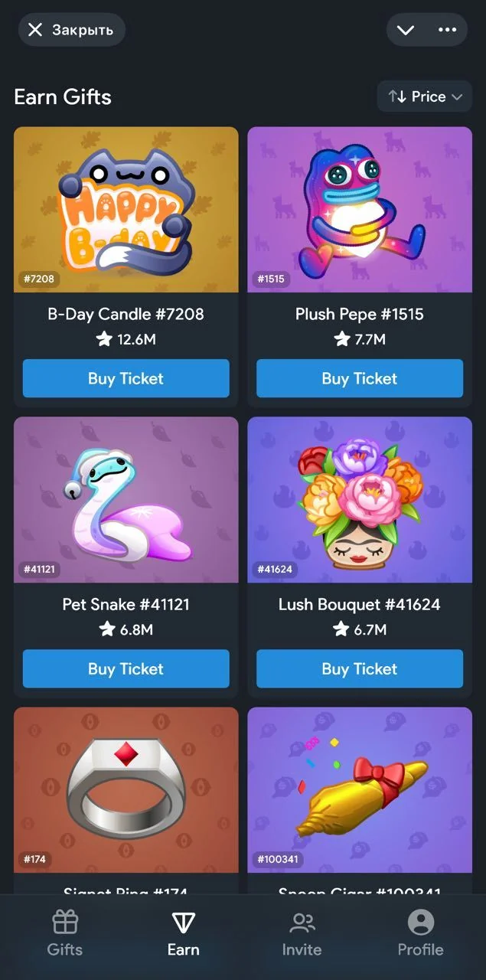Buy Ticket for Pet Snake #41121
Viewport: 486px width, 980px height.
tap(126, 668)
